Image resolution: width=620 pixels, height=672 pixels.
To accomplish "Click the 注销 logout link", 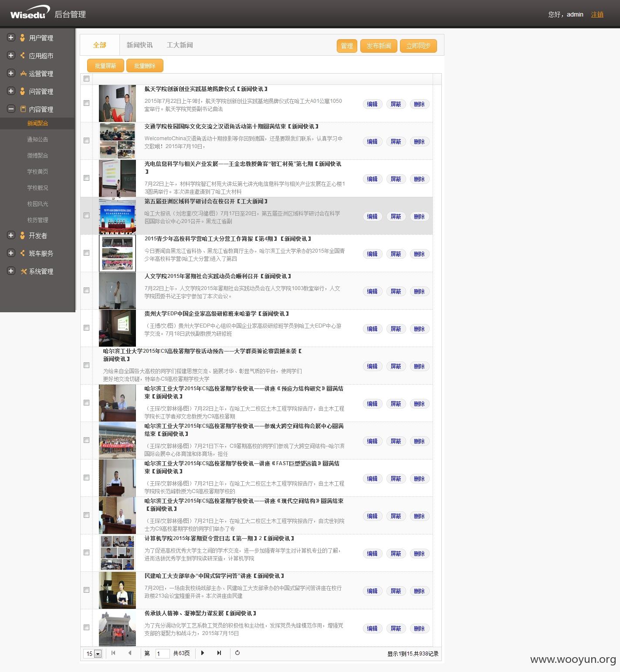I will 597,14.
